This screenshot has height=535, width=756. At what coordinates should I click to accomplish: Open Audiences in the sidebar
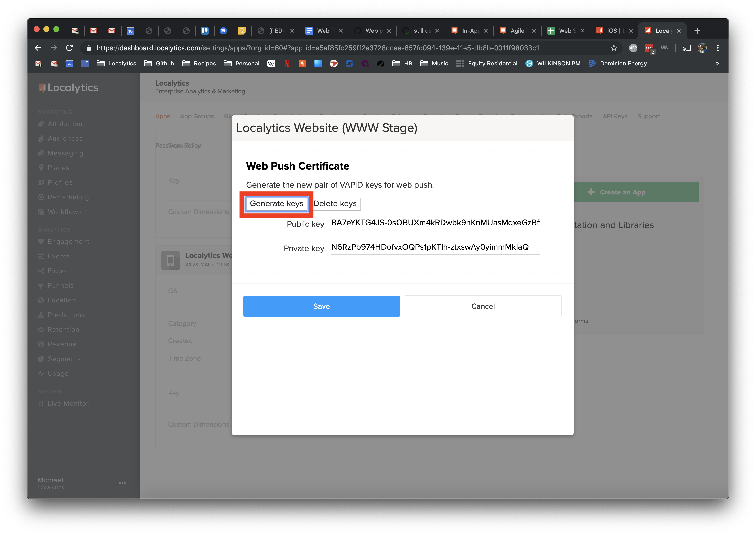pyautogui.click(x=60, y=139)
